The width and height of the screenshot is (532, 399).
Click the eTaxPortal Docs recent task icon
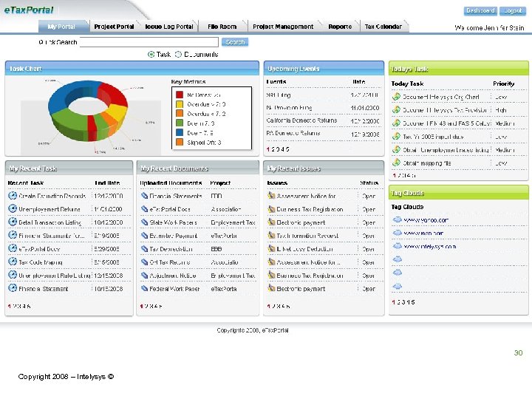coord(13,248)
